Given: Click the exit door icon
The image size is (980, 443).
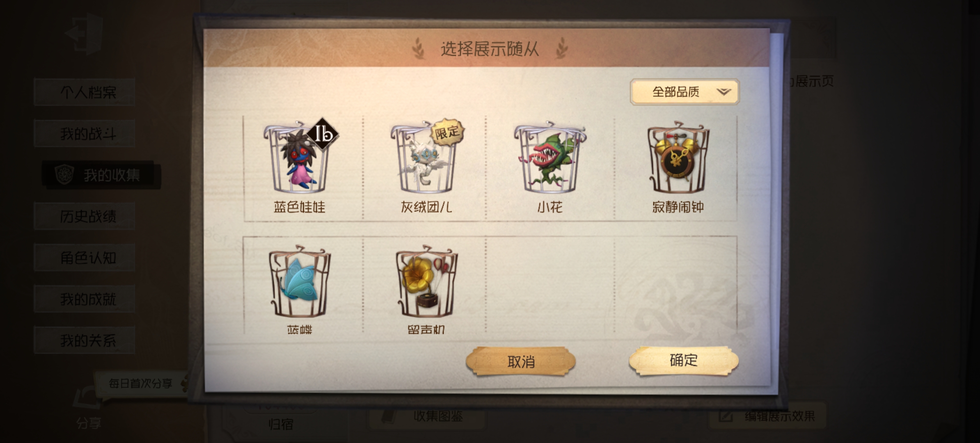Looking at the screenshot, I should pos(84,34).
